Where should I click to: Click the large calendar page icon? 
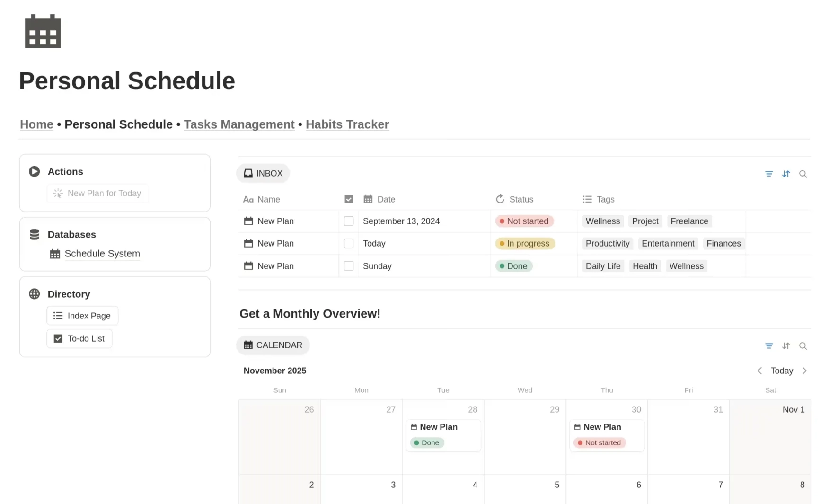43,31
